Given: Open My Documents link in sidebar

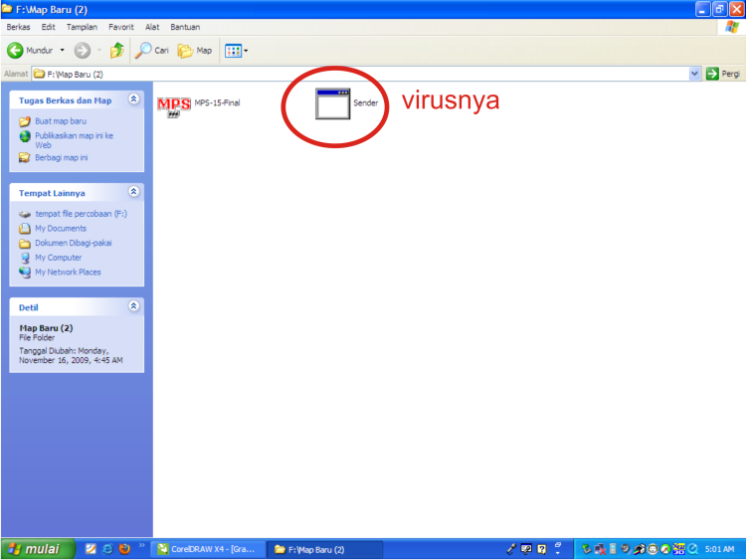Looking at the screenshot, I should pyautogui.click(x=61, y=229).
